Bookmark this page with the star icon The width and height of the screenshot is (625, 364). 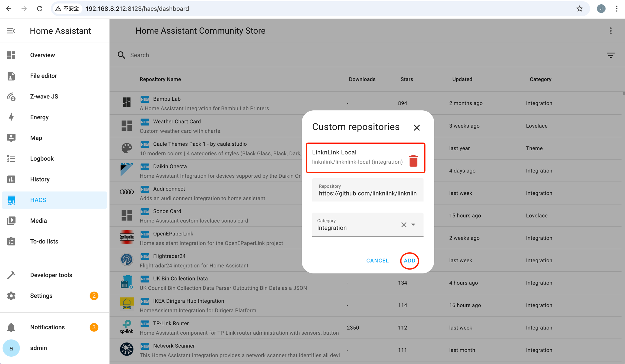tap(579, 9)
